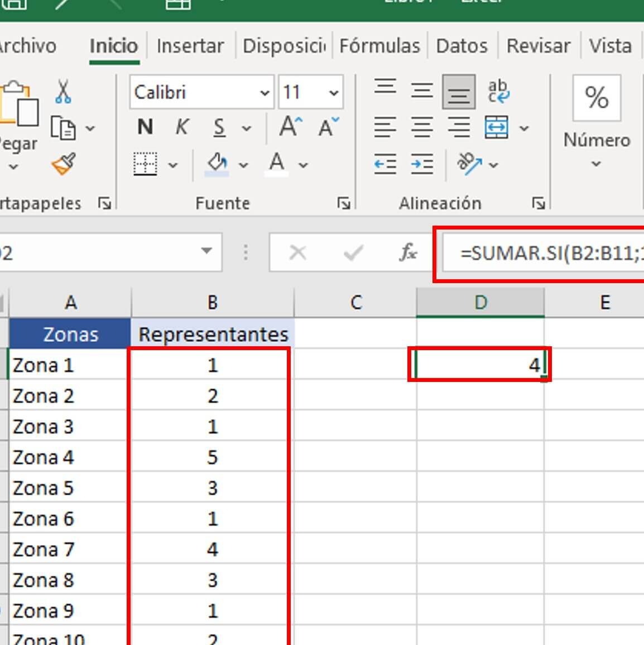The height and width of the screenshot is (645, 644).
Task: Open the Fuente dialog launcher
Action: tap(344, 203)
